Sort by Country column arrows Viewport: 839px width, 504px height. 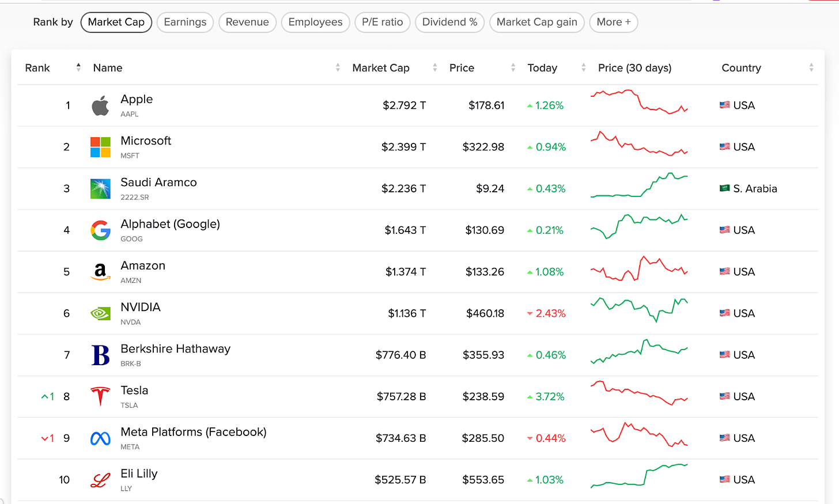pos(811,67)
